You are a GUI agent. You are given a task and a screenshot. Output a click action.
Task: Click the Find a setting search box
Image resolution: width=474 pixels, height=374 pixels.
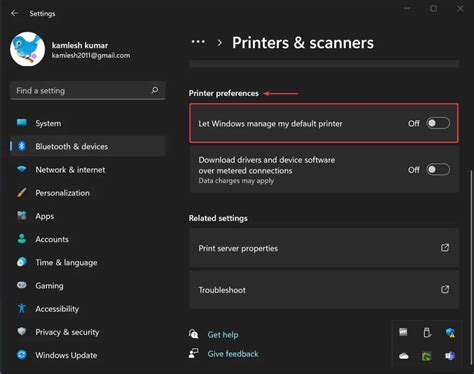tap(88, 90)
